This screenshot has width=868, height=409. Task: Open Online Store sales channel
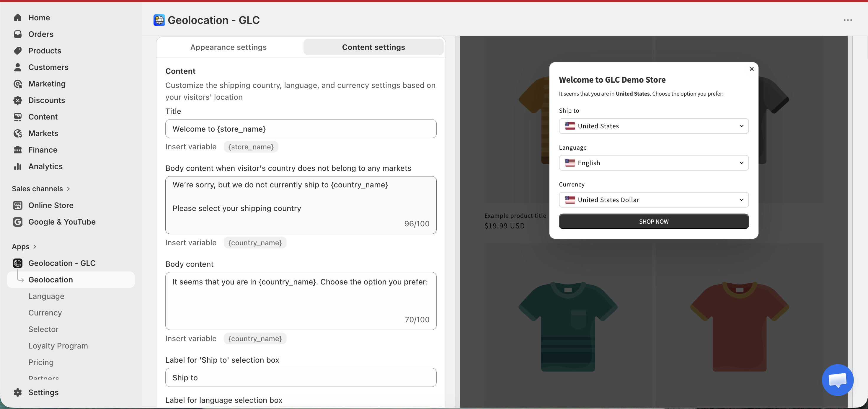(51, 205)
